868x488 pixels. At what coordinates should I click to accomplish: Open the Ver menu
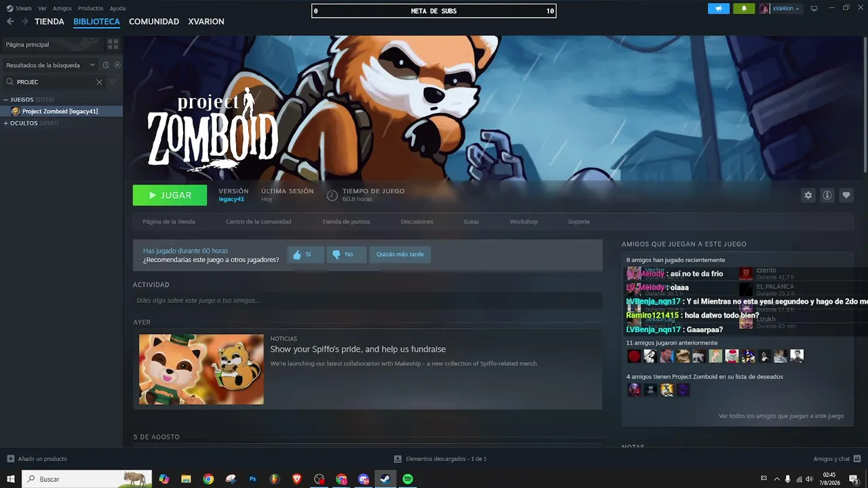coord(43,9)
